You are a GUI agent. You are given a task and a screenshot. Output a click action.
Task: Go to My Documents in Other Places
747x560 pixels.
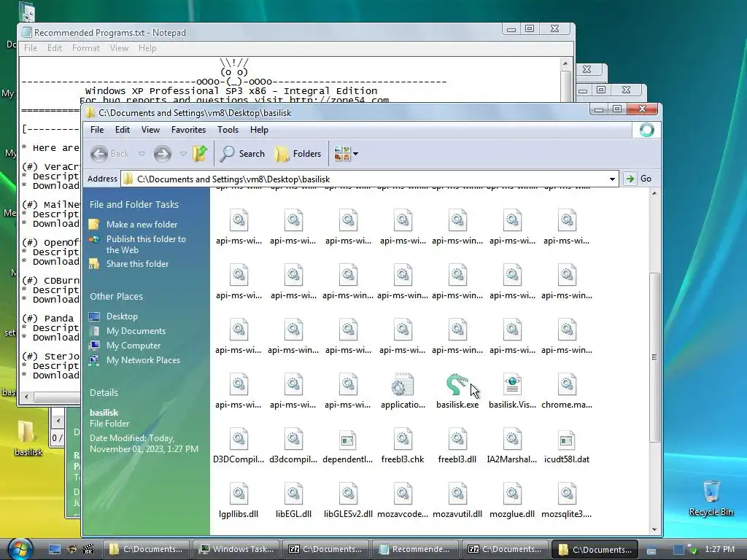(136, 331)
